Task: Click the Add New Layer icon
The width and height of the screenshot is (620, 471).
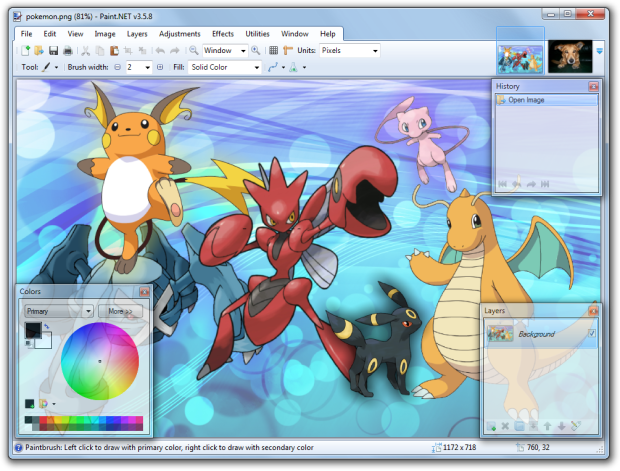Action: [x=491, y=426]
